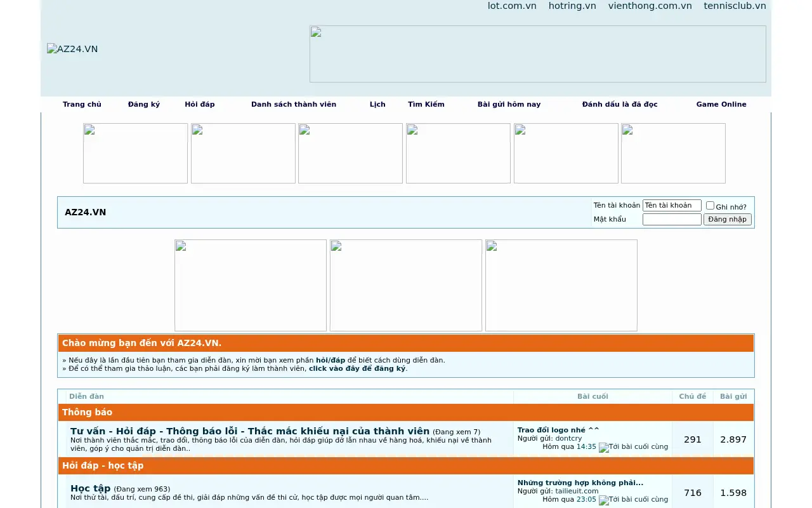Open thread Trao đổi logo nhé ^^
Viewport: 812px width, 508px height.
click(558, 430)
